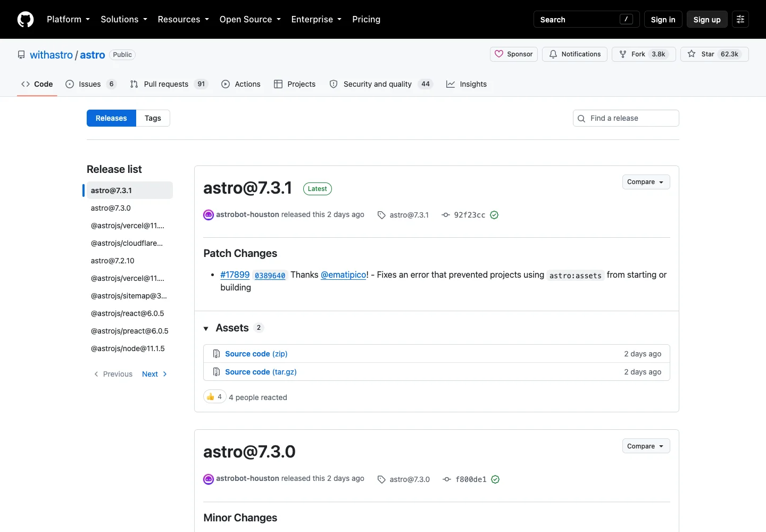This screenshot has width=766, height=532.
Task: Select the Releases toggle button
Action: tap(111, 118)
